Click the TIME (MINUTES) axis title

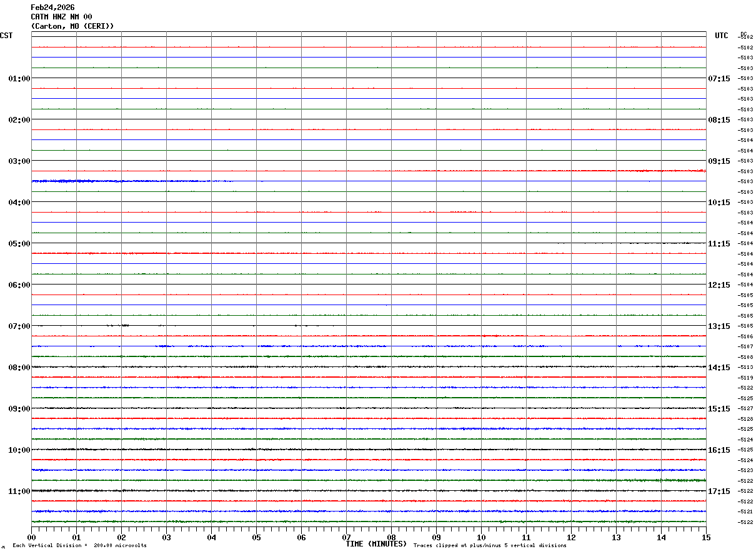point(376,544)
